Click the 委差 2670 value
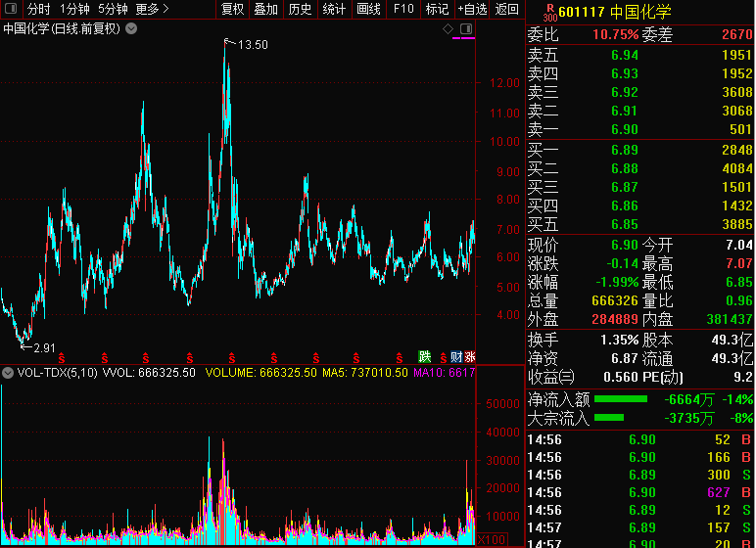Viewport: 756px width, 548px height. (x=737, y=34)
